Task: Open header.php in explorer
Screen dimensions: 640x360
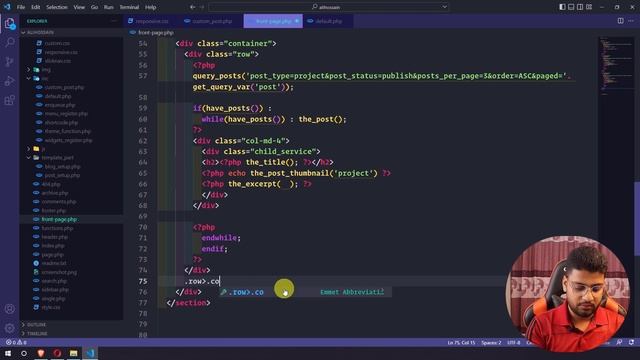Action: tap(55, 237)
